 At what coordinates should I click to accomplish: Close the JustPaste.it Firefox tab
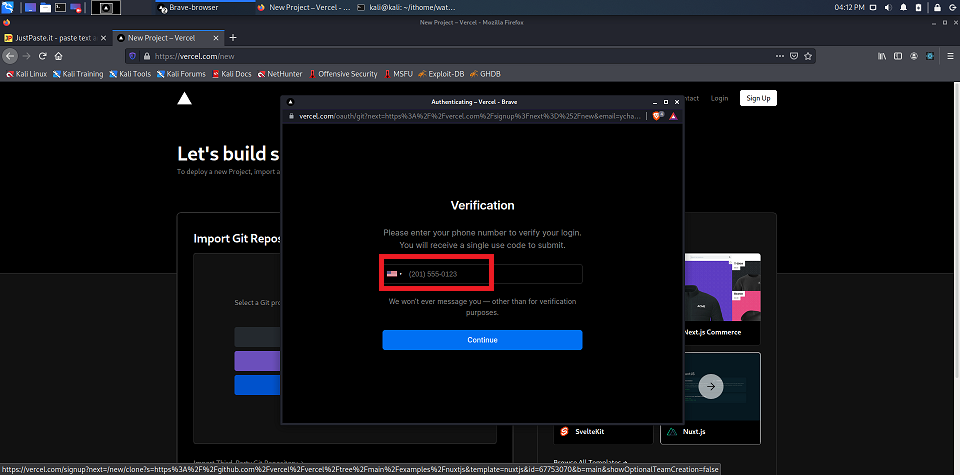pos(103,38)
